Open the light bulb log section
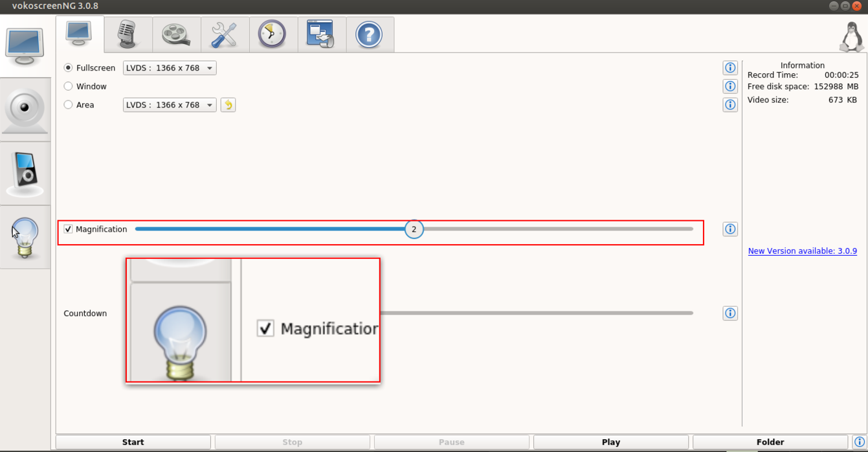Image resolution: width=868 pixels, height=452 pixels. 25,238
